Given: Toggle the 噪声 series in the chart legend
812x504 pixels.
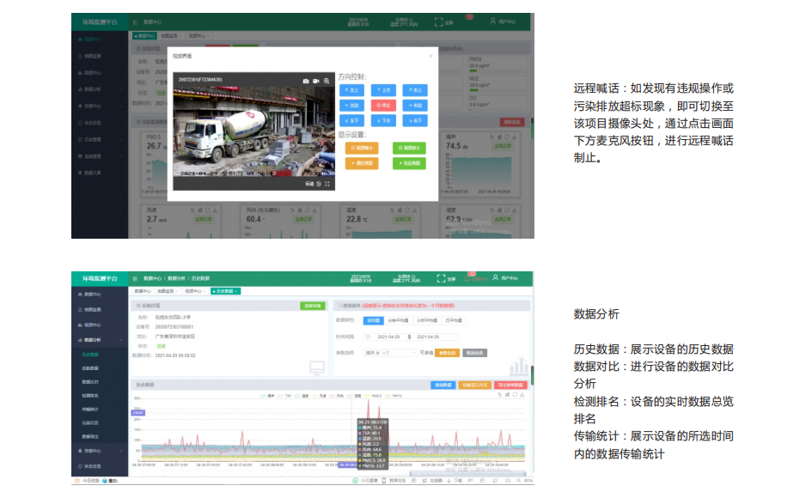Looking at the screenshot, I should point(267,396).
